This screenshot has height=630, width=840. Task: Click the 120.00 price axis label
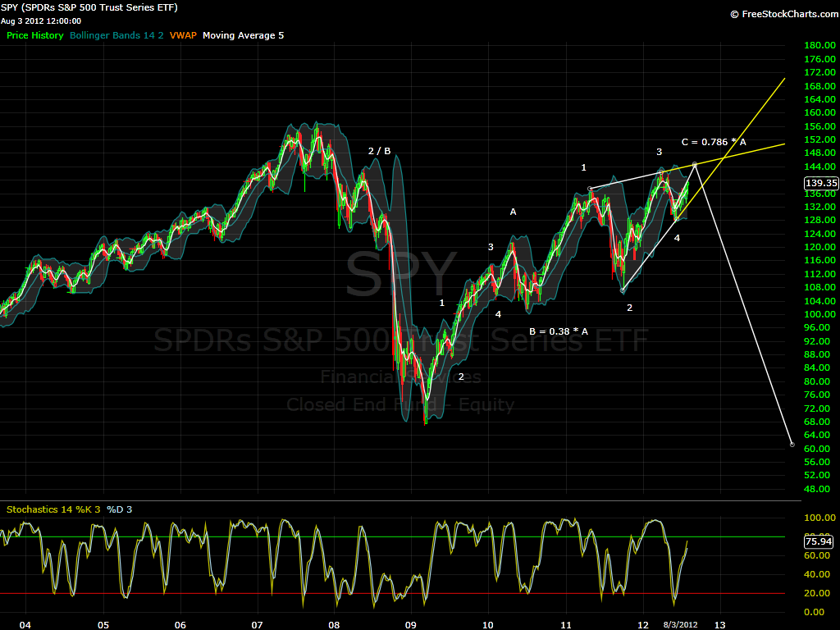pyautogui.click(x=819, y=247)
